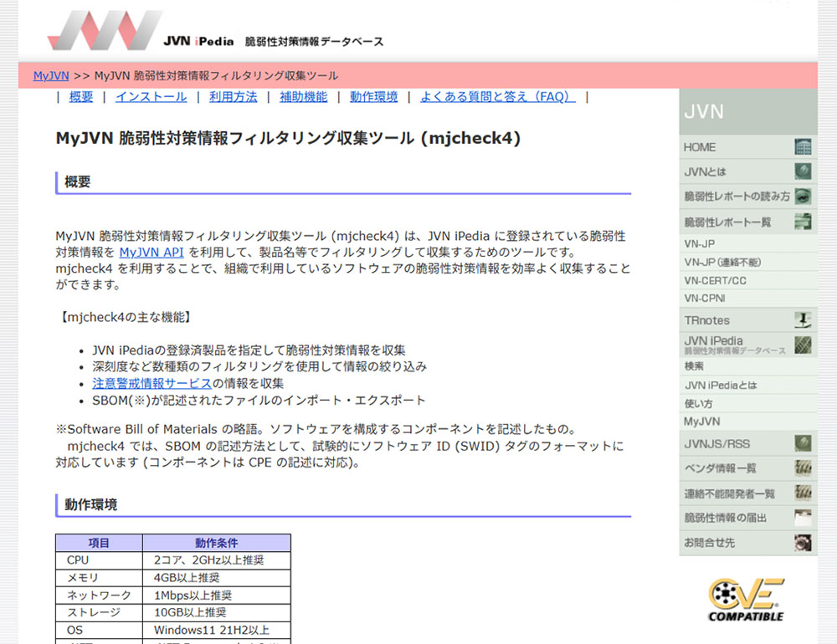Open the 注意警戒情報サービス link

[x=151, y=383]
